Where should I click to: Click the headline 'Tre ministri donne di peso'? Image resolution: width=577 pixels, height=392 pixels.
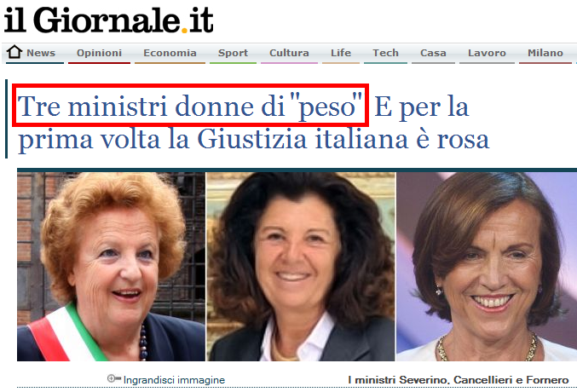(190, 107)
